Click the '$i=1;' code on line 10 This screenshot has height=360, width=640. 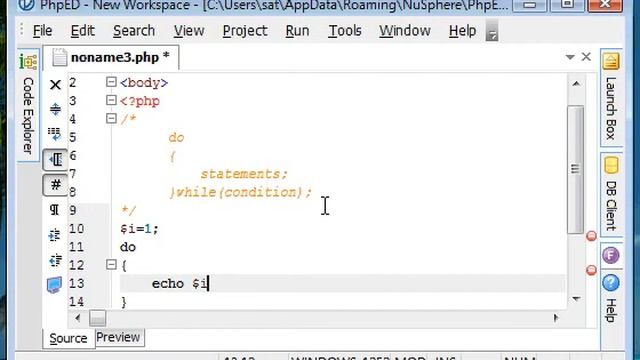pos(139,229)
